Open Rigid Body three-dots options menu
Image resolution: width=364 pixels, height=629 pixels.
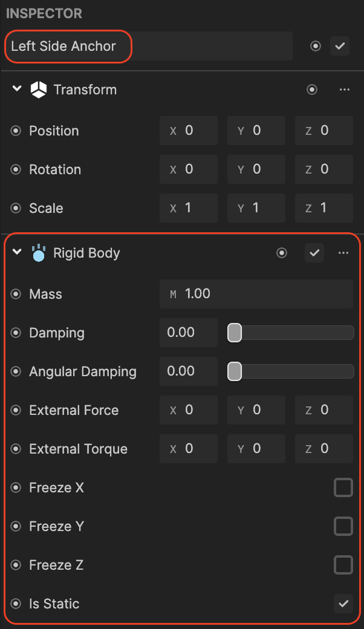pos(343,253)
